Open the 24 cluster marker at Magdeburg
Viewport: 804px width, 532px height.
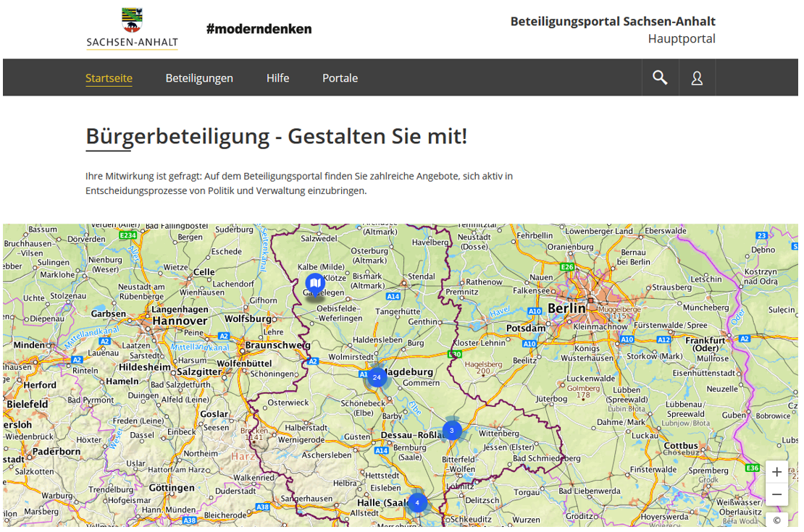(376, 377)
